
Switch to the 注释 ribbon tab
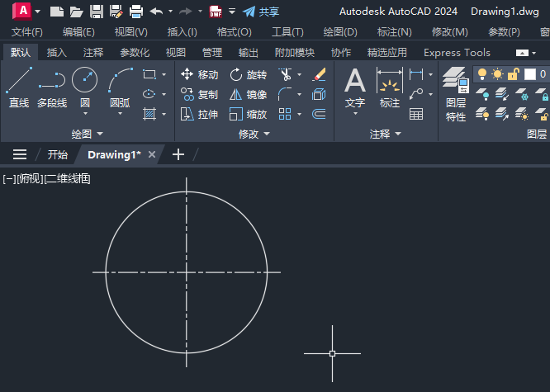[93, 53]
